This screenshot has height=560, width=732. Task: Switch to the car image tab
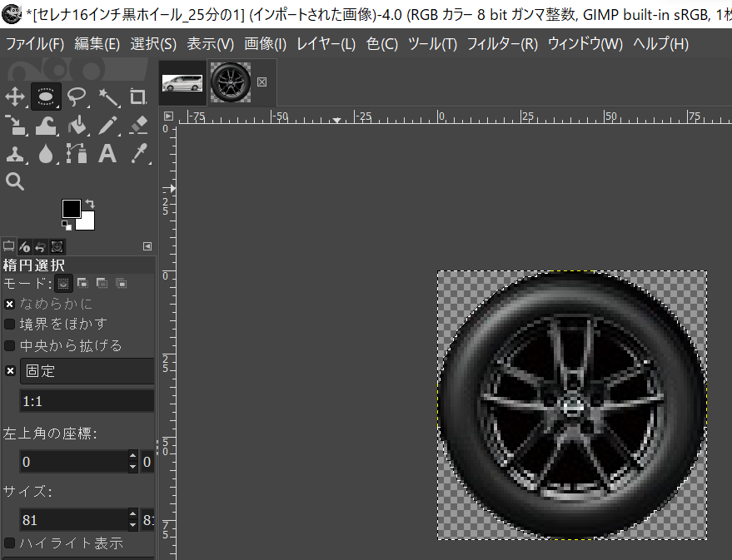pos(182,82)
